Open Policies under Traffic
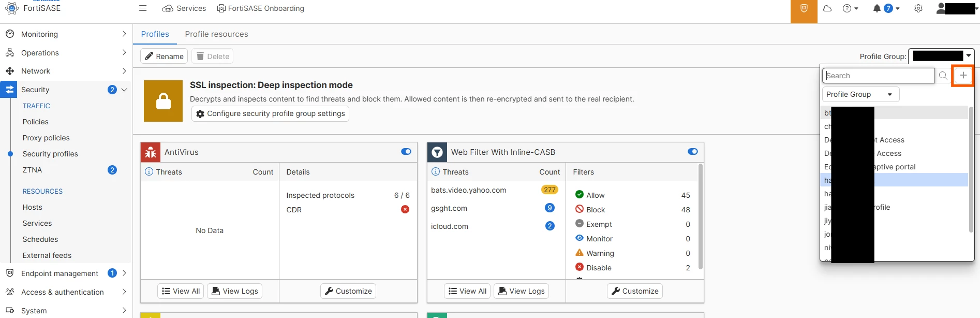980x318 pixels. point(35,122)
